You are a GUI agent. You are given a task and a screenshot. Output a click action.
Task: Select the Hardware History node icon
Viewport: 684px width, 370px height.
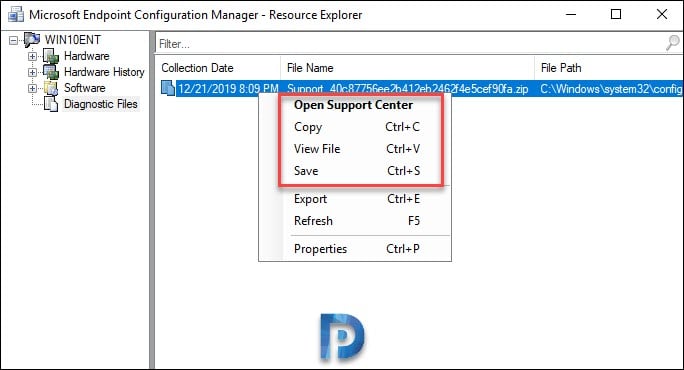tap(51, 72)
